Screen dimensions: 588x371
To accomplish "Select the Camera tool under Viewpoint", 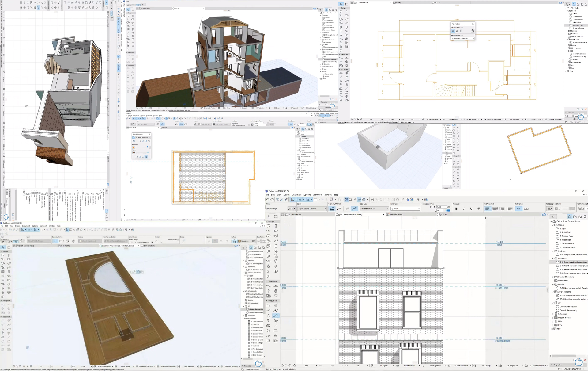I will click(x=276, y=296).
